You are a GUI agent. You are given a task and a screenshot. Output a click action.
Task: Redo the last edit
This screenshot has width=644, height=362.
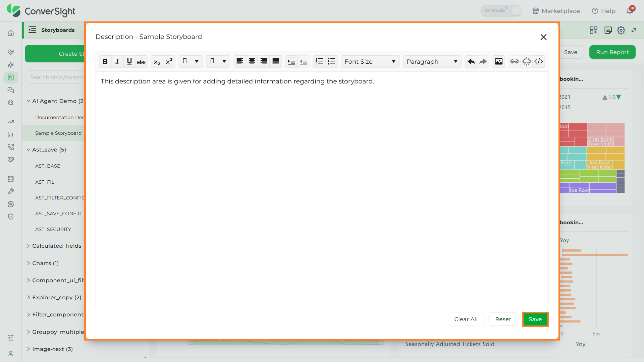[x=483, y=62]
